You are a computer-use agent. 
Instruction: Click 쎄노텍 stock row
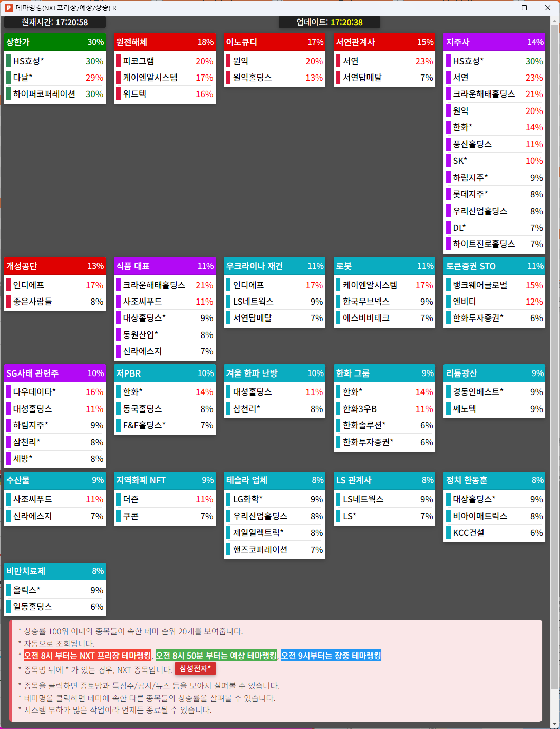[x=494, y=409]
